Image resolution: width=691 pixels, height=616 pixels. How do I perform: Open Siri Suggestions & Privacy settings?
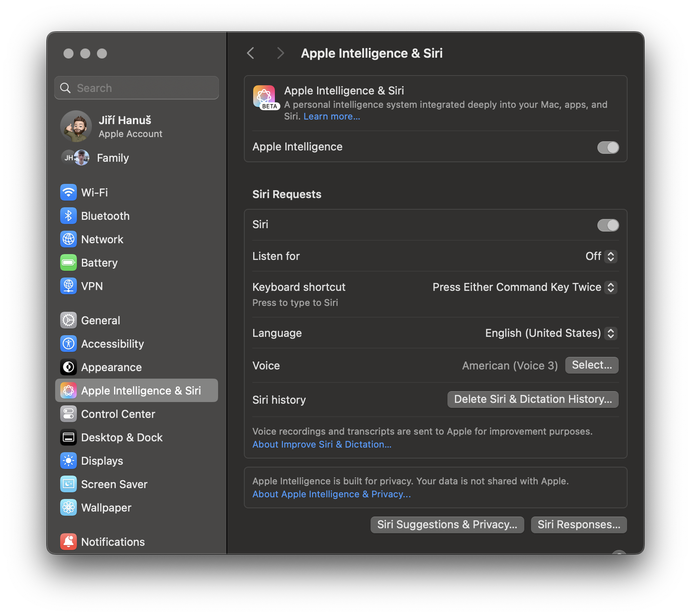(447, 524)
